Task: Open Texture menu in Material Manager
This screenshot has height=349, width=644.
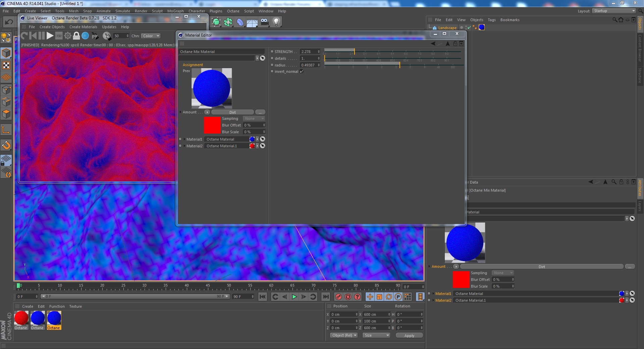Action: (75, 306)
